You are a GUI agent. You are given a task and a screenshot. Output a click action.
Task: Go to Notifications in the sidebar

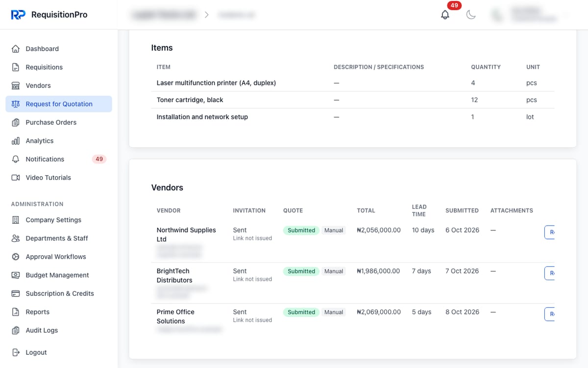point(59,159)
